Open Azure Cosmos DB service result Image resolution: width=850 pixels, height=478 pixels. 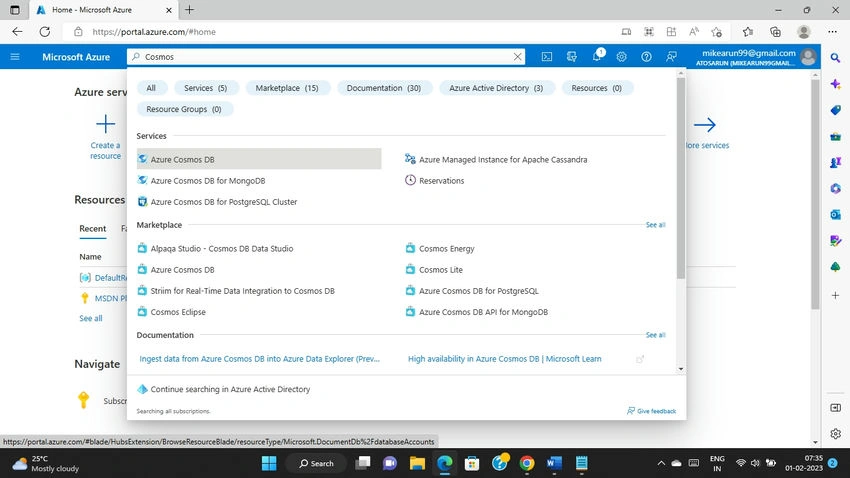click(x=259, y=159)
